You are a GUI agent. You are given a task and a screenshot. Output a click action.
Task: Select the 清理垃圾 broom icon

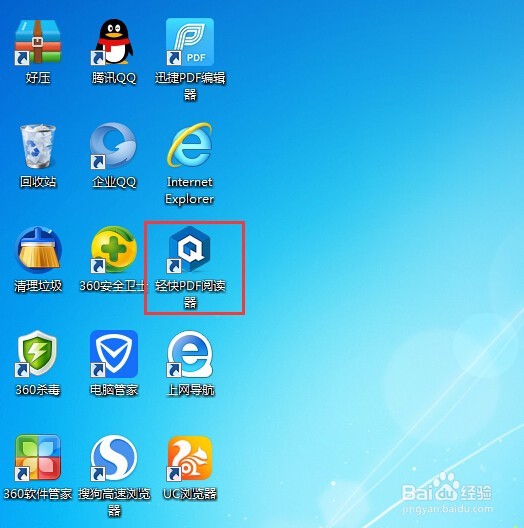(38, 250)
